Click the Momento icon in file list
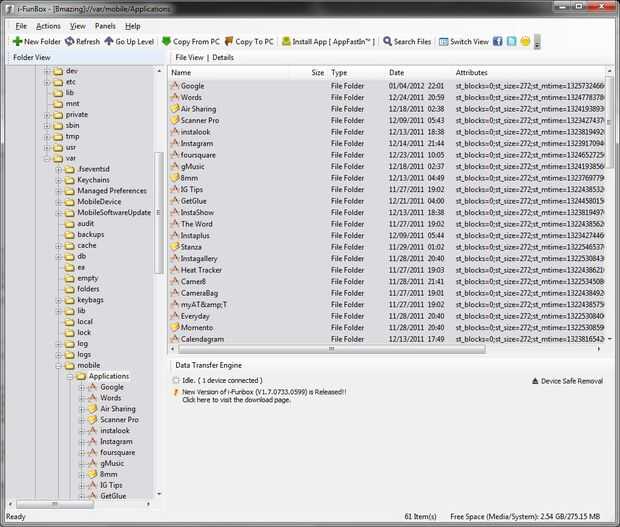This screenshot has width=620, height=527. tap(175, 327)
